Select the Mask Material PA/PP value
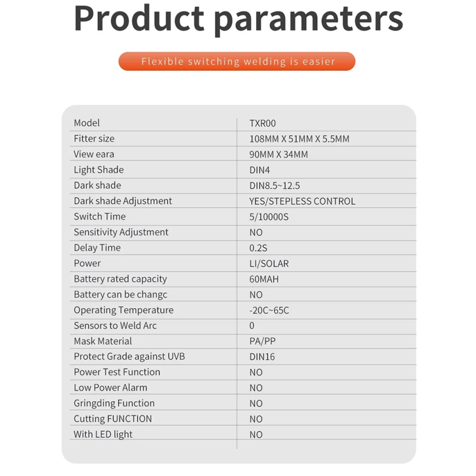476x476 pixels. coord(263,341)
